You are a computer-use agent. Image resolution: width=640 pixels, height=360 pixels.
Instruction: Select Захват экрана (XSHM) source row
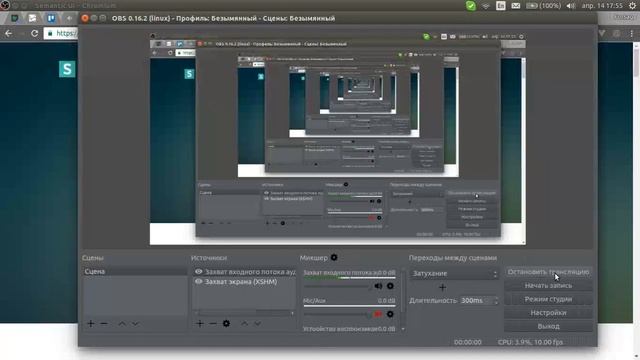pyautogui.click(x=244, y=282)
